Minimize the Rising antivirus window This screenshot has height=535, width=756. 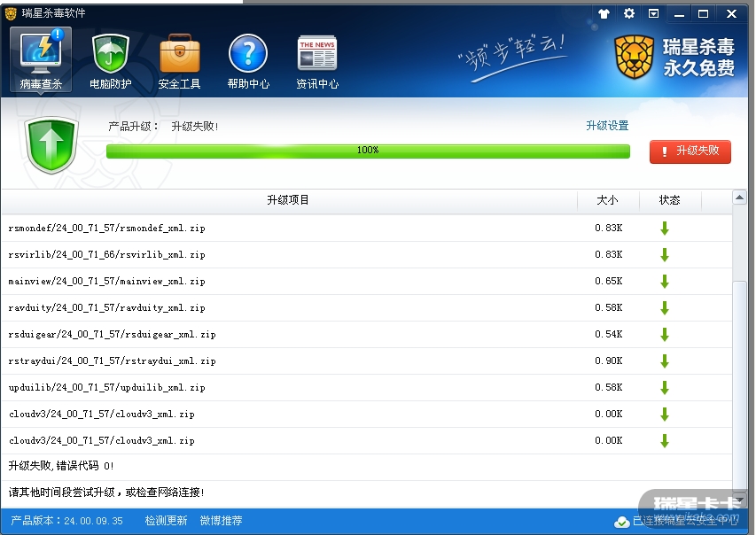tap(679, 14)
